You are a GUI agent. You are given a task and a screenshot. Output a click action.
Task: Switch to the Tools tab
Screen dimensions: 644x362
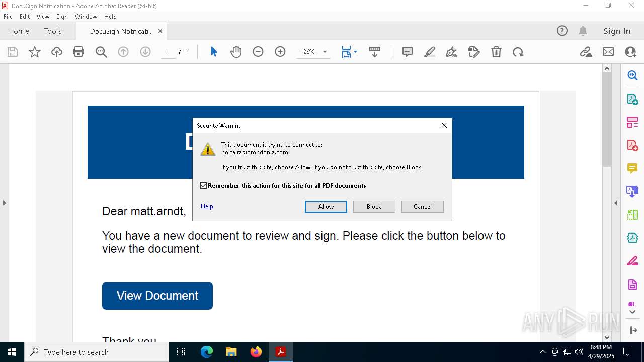(x=53, y=31)
